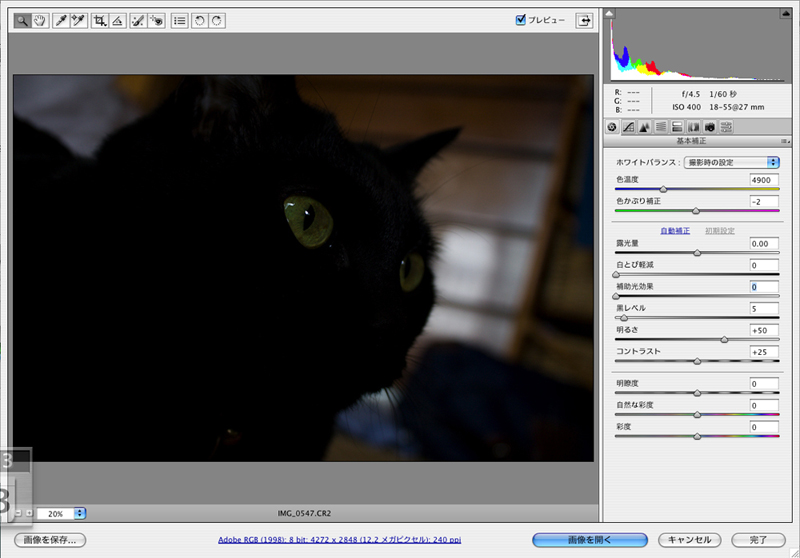Open the Split Toning tab

tap(678, 127)
